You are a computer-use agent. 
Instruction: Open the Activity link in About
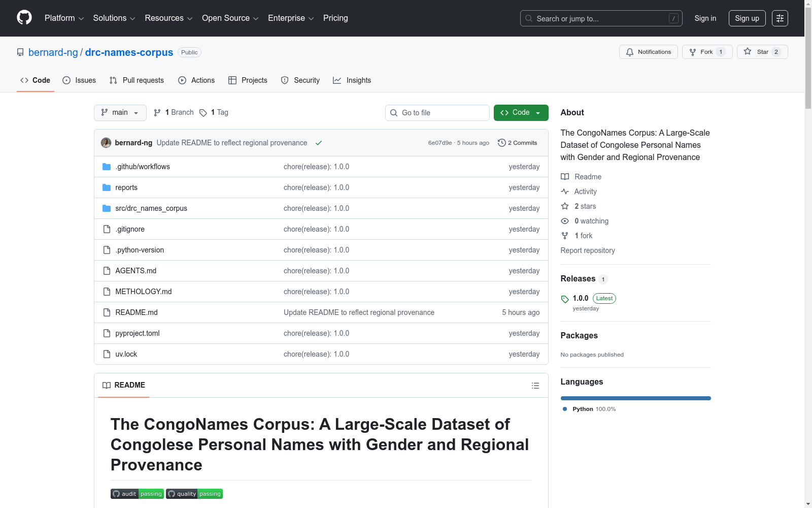(x=579, y=192)
